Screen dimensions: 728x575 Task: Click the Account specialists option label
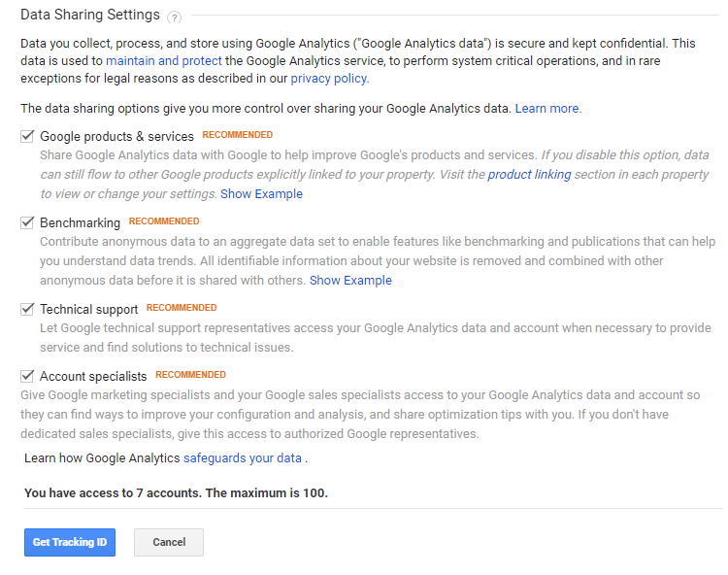pos(93,376)
